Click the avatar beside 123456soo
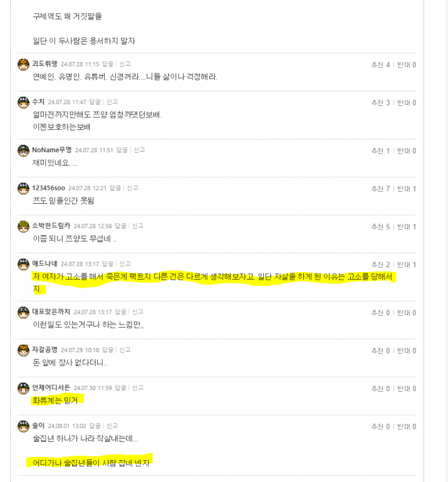This screenshot has height=482, width=448. pyautogui.click(x=23, y=189)
